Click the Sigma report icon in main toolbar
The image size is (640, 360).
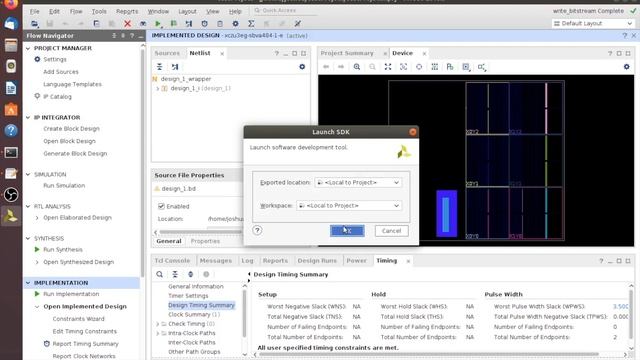tap(251, 24)
